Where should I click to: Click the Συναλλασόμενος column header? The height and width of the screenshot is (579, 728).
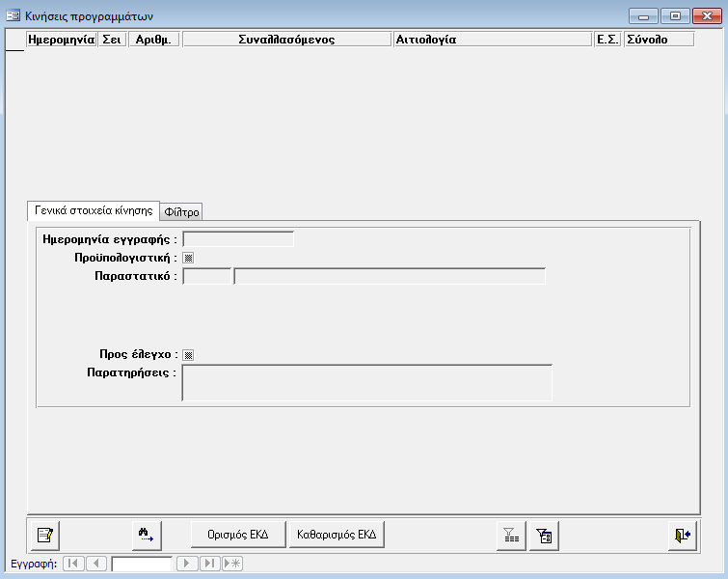coord(286,40)
